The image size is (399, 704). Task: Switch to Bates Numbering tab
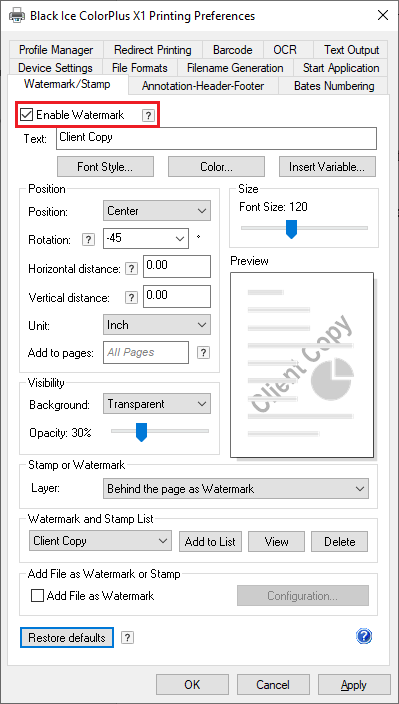point(334,86)
